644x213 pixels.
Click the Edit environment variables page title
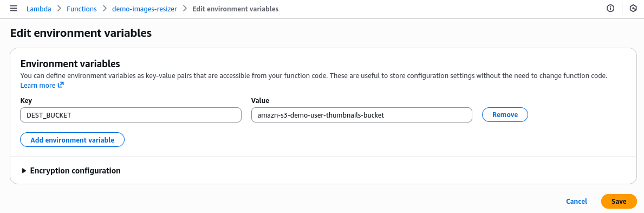pos(81,33)
